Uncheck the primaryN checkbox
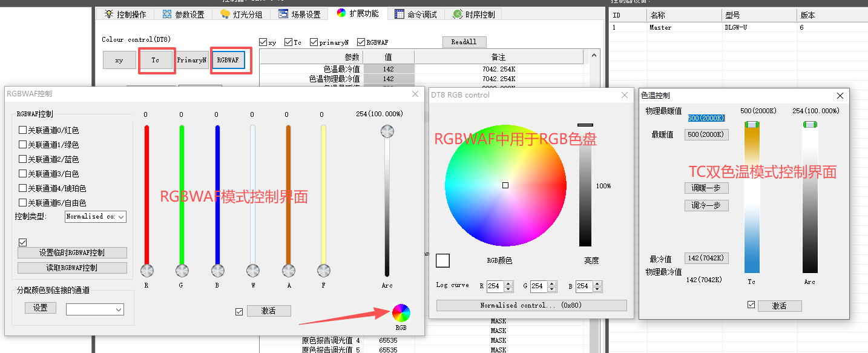Image resolution: width=868 pixels, height=353 pixels. [314, 42]
